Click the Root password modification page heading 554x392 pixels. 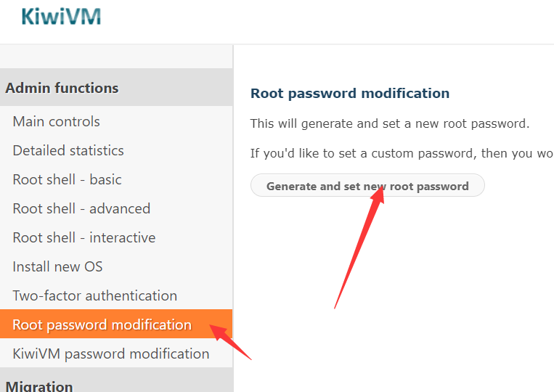pos(350,94)
